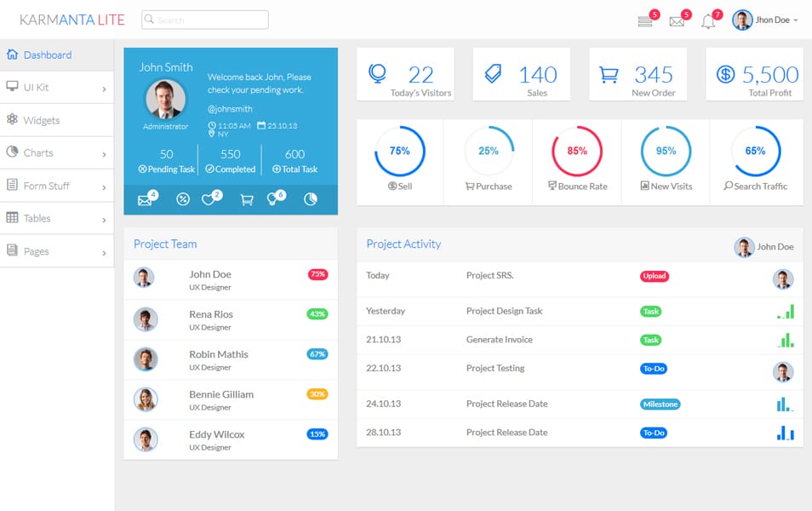
Task: Click the 25% Purchase progress ring
Action: pos(489,152)
